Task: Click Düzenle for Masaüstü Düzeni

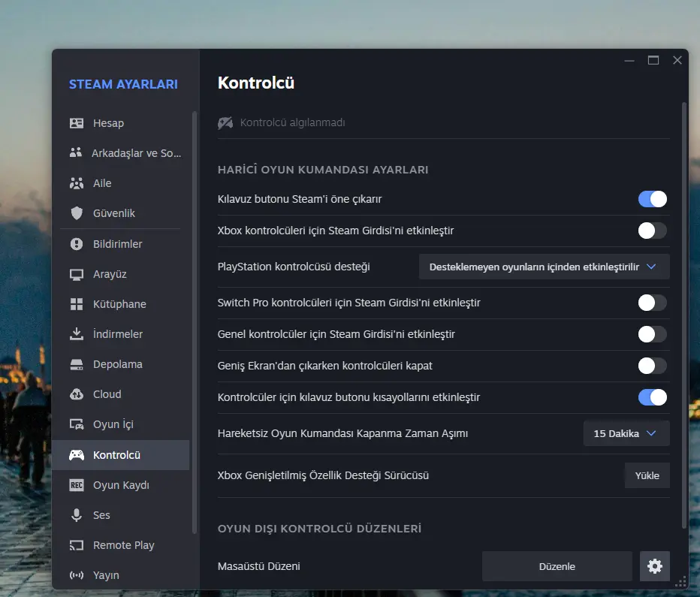Action: click(557, 566)
